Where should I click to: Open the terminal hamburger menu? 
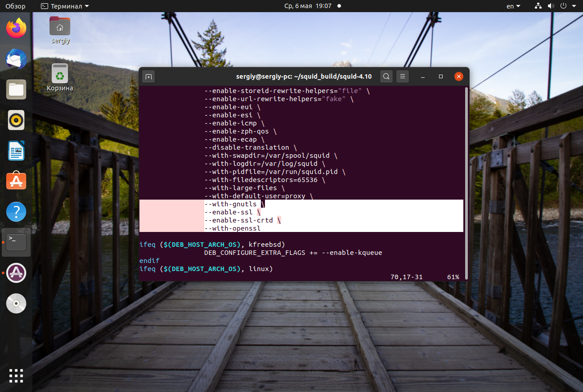tap(403, 76)
